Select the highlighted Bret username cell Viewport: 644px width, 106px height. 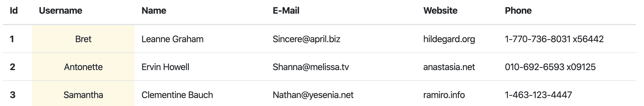tap(83, 39)
